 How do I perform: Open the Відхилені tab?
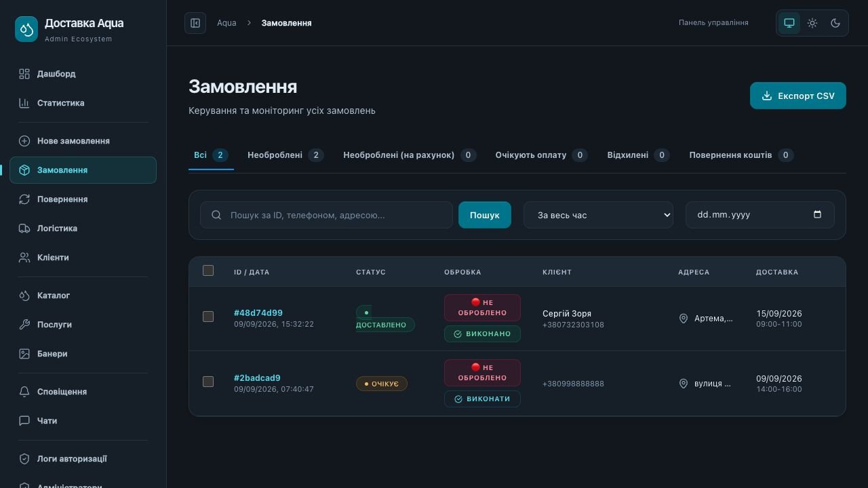[638, 155]
